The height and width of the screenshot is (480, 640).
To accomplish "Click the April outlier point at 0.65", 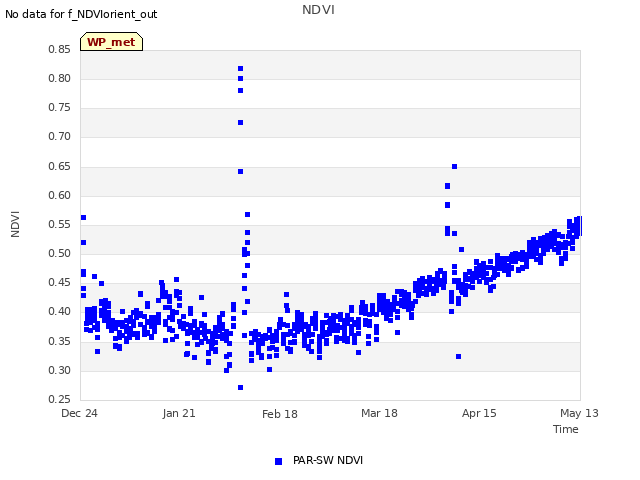I will pos(454,167).
